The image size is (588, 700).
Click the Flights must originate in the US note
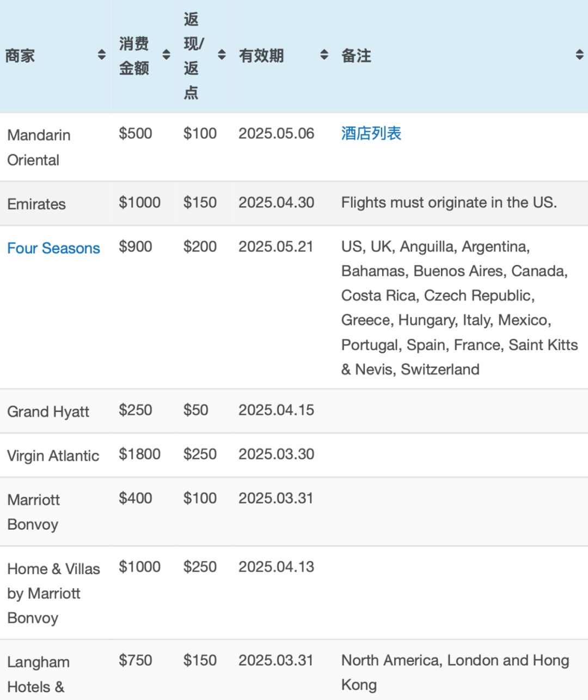click(x=449, y=202)
